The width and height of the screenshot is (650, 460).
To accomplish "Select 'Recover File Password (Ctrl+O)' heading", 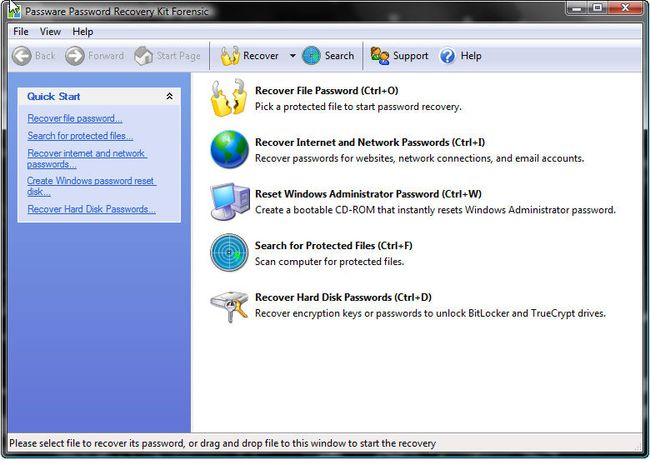I will (x=327, y=91).
